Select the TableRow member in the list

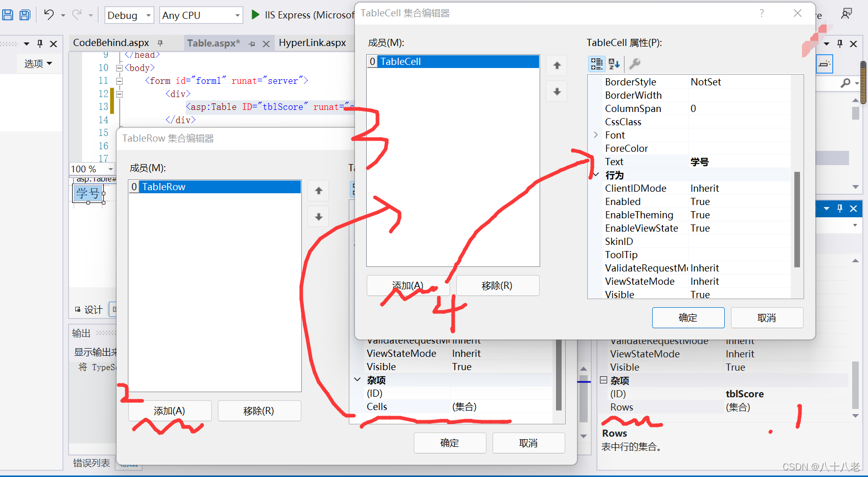(x=215, y=187)
